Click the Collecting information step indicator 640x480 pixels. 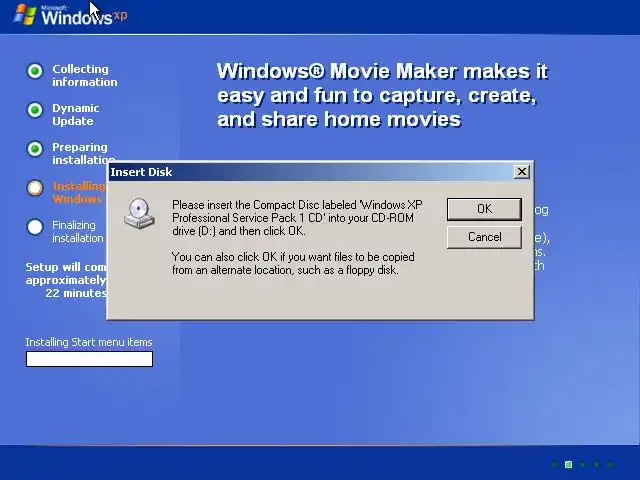pos(35,71)
